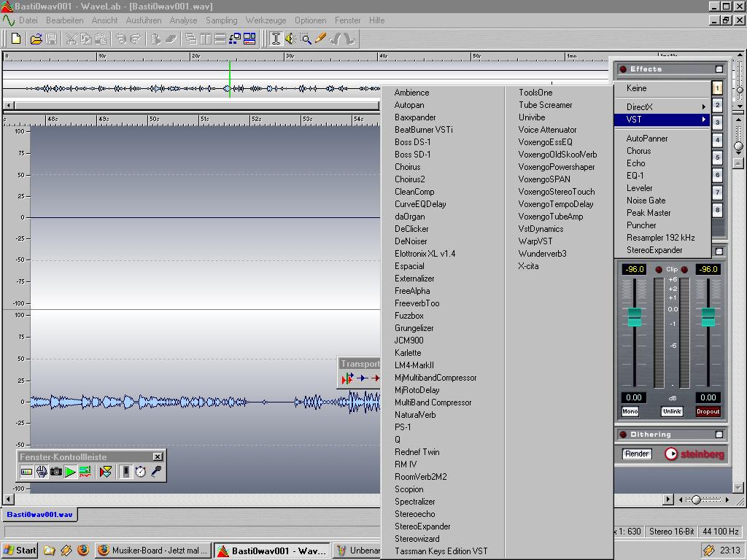Click the folder quick launch icon in taskbar
The width and height of the screenshot is (747, 560).
click(50, 551)
